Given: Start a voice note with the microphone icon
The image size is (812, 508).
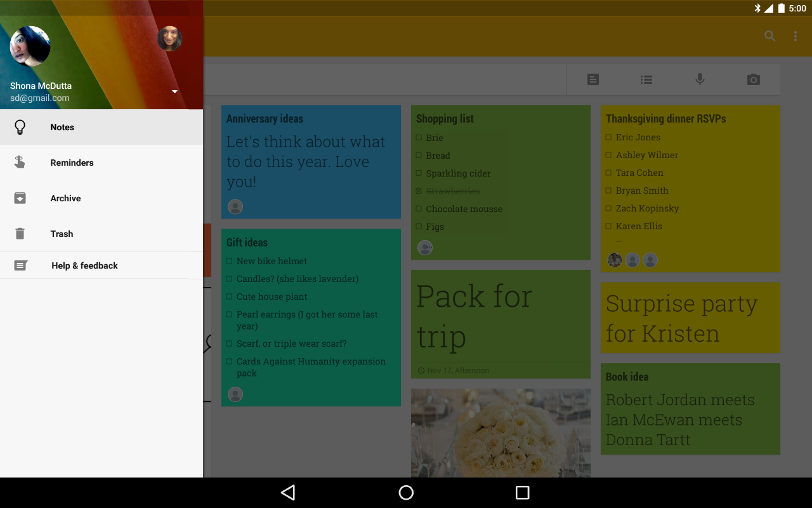Looking at the screenshot, I should (x=700, y=79).
